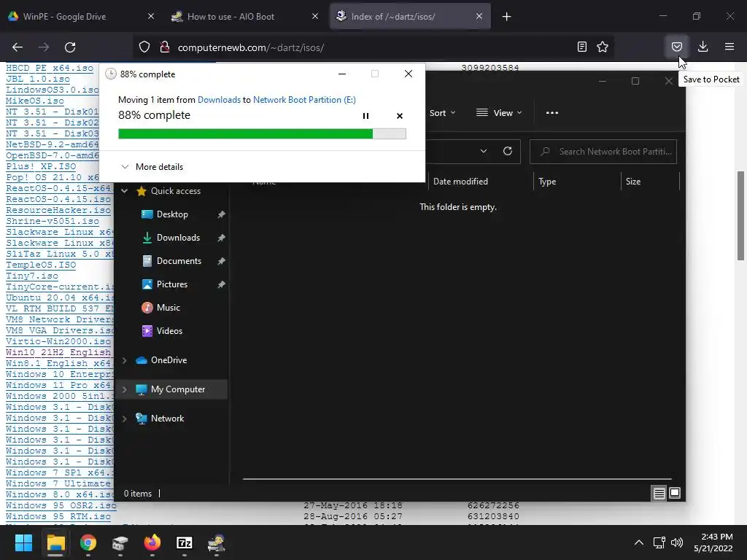747x560 pixels.
Task: Expand the OneDrive tree node
Action: point(124,360)
